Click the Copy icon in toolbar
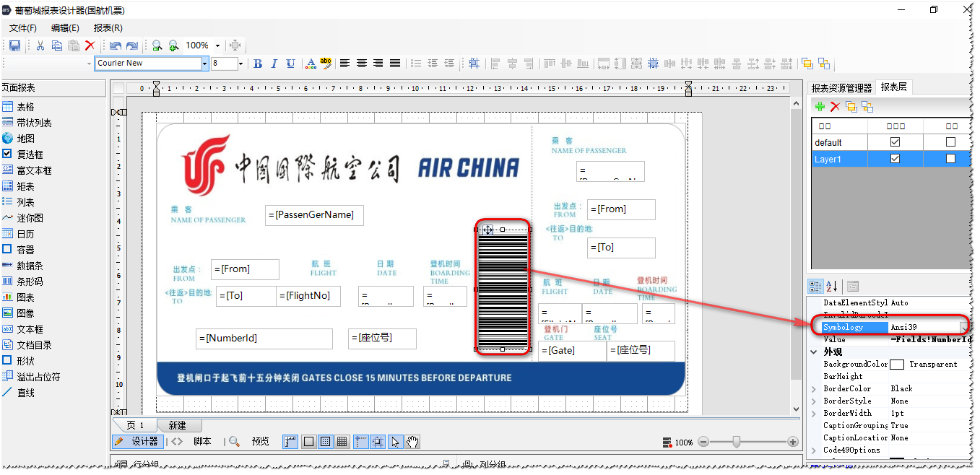Screen dimensions: 980x475 click(x=57, y=45)
